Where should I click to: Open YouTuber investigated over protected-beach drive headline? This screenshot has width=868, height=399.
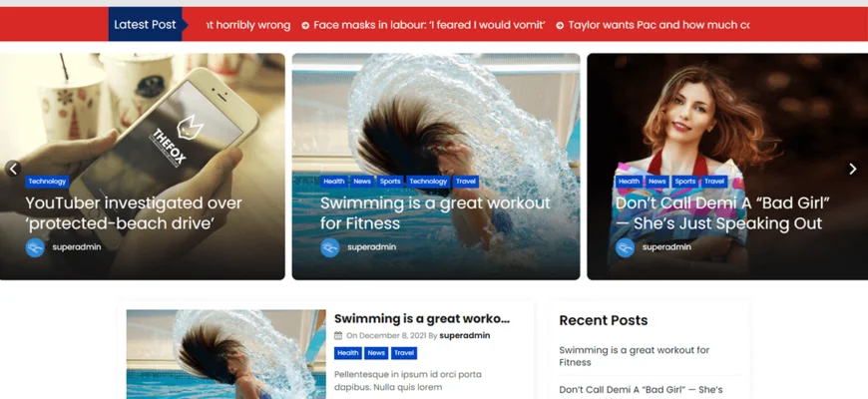[134, 213]
